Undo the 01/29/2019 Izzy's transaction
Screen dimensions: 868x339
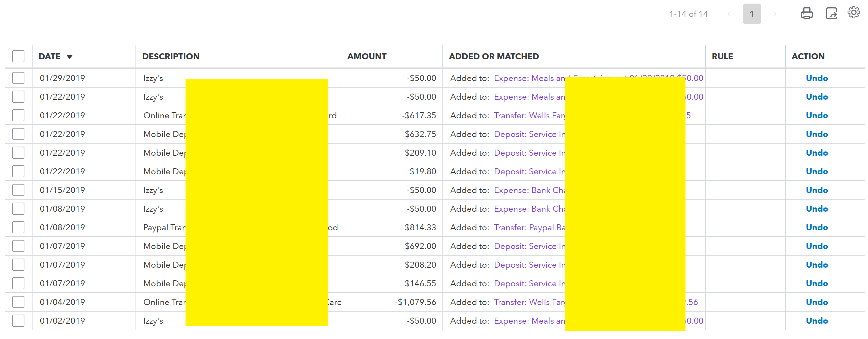(x=816, y=78)
